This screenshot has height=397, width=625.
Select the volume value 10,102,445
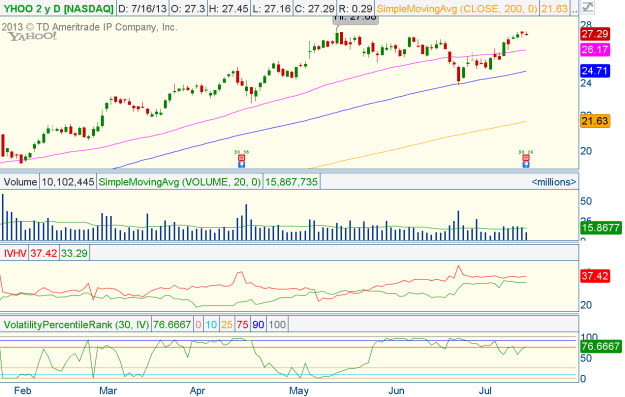tap(68, 182)
